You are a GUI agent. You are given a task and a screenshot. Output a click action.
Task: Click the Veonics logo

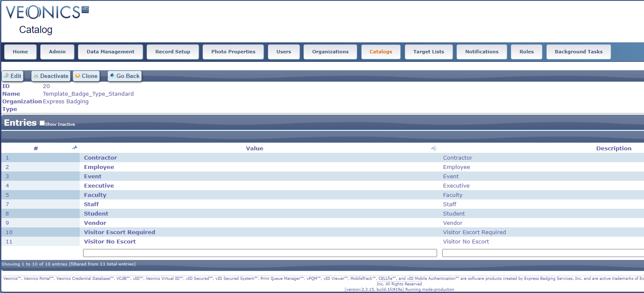pos(47,13)
